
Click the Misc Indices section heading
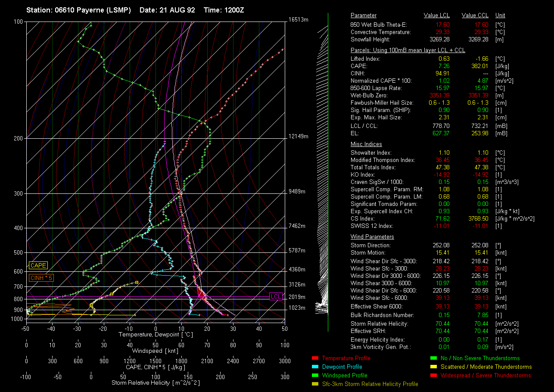[x=366, y=144]
